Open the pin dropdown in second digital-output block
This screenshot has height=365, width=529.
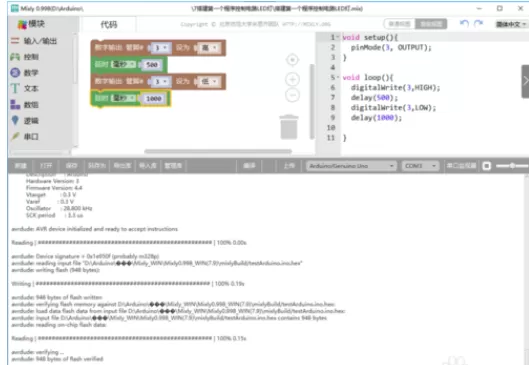point(160,82)
